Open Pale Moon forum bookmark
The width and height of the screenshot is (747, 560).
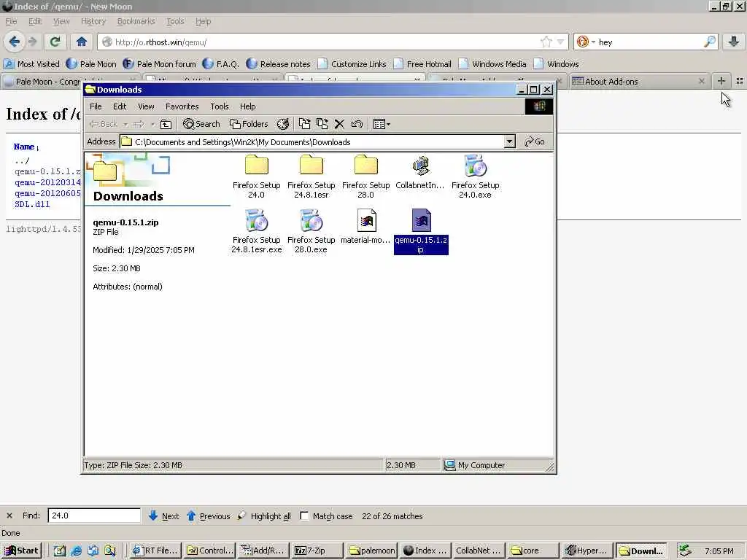click(160, 64)
